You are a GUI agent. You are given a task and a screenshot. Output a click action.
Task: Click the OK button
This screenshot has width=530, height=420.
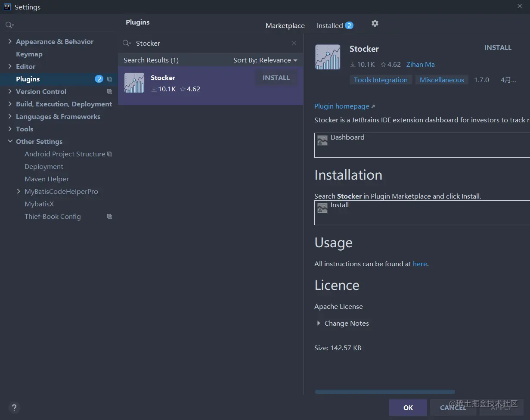pyautogui.click(x=408, y=408)
